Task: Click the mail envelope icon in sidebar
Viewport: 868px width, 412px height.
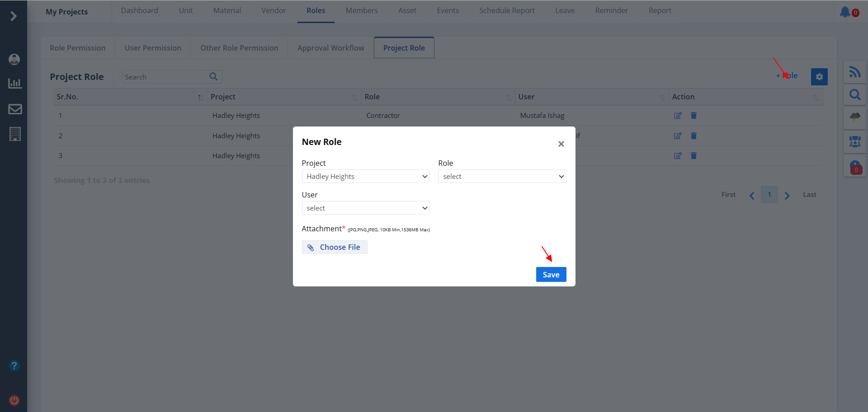Action: 15,109
